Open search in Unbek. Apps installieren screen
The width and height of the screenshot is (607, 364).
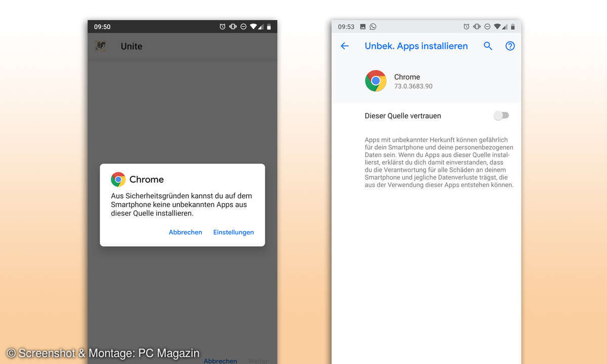(488, 46)
